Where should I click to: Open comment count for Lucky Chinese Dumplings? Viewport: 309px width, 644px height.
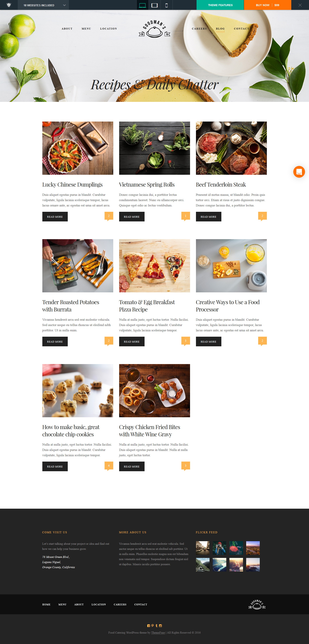click(x=109, y=216)
